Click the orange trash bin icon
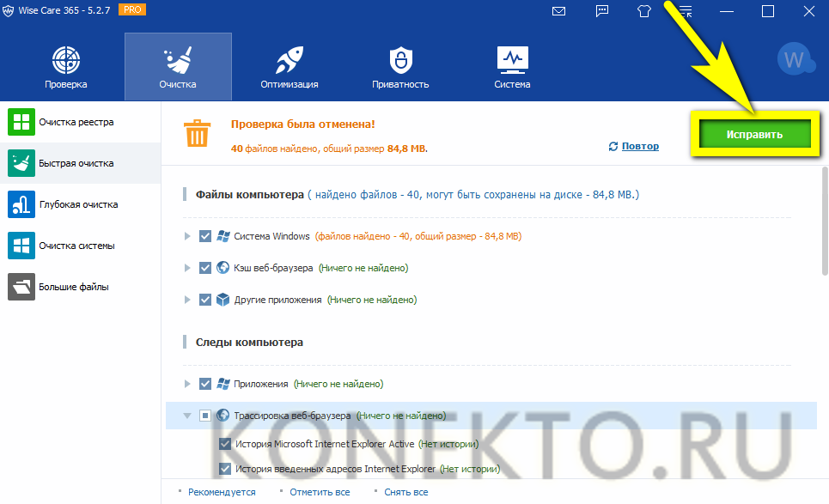 click(198, 133)
